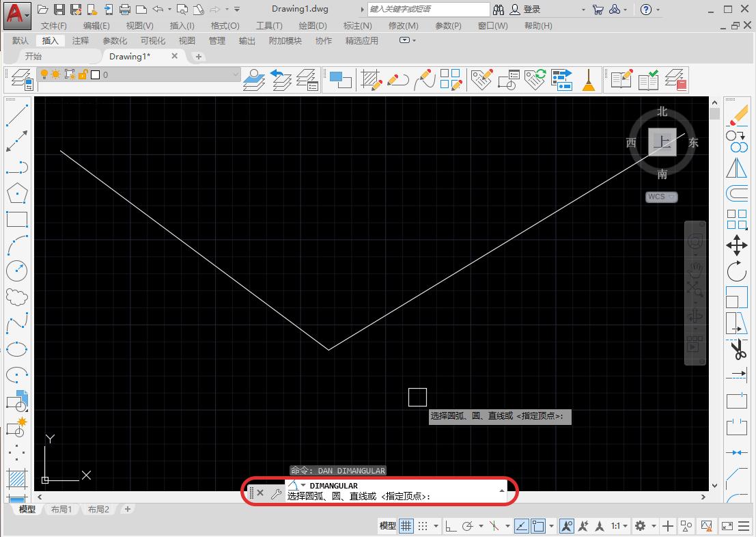Click the Trim scissors tool

(737, 350)
